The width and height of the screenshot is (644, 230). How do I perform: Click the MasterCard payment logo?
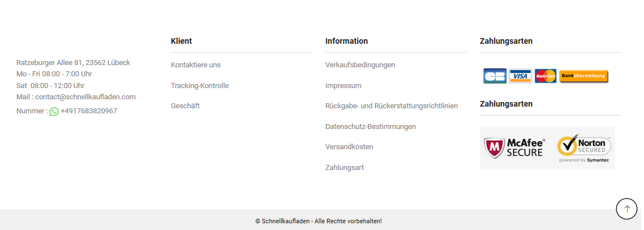pos(545,76)
